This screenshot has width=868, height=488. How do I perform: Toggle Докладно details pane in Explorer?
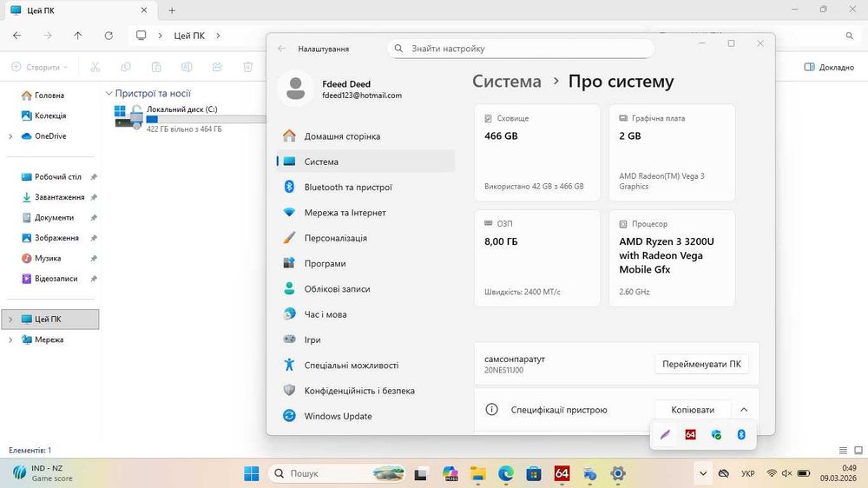point(829,67)
